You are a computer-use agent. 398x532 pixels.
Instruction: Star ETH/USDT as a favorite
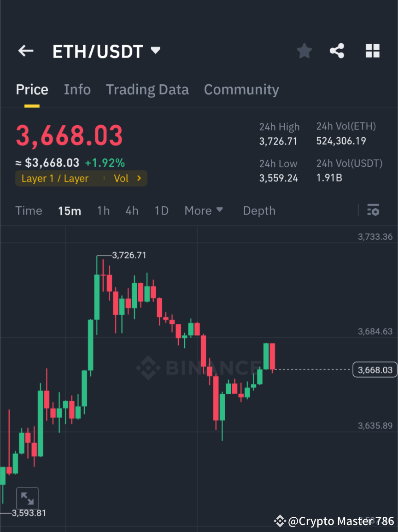pyautogui.click(x=304, y=51)
